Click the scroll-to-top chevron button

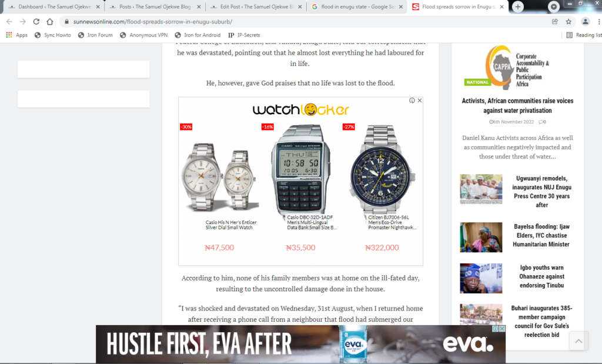coord(578,340)
